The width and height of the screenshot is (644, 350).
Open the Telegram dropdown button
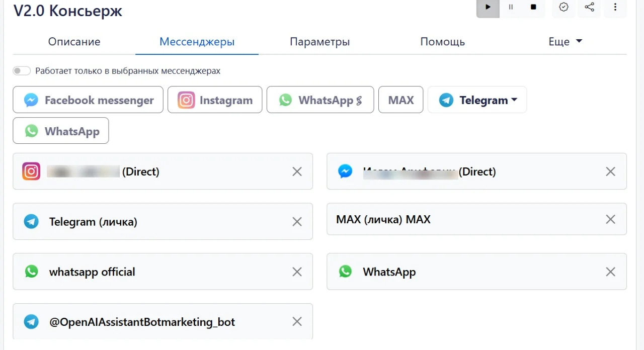click(x=477, y=100)
